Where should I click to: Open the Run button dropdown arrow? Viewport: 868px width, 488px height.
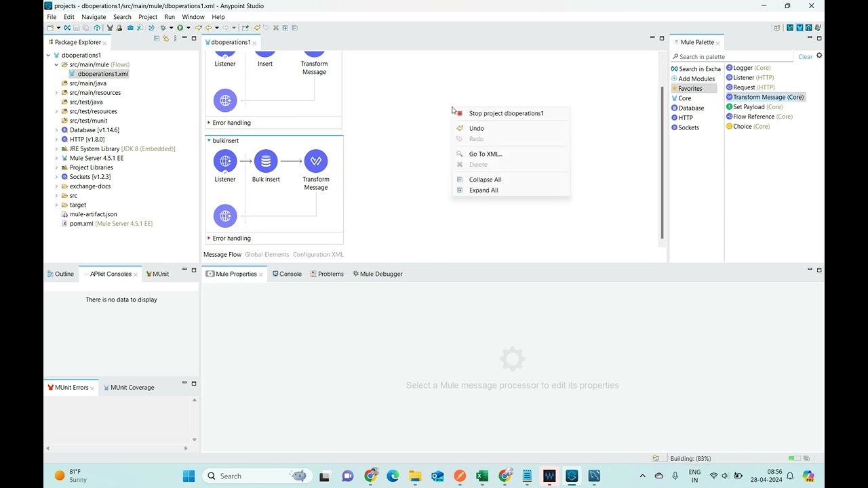189,28
